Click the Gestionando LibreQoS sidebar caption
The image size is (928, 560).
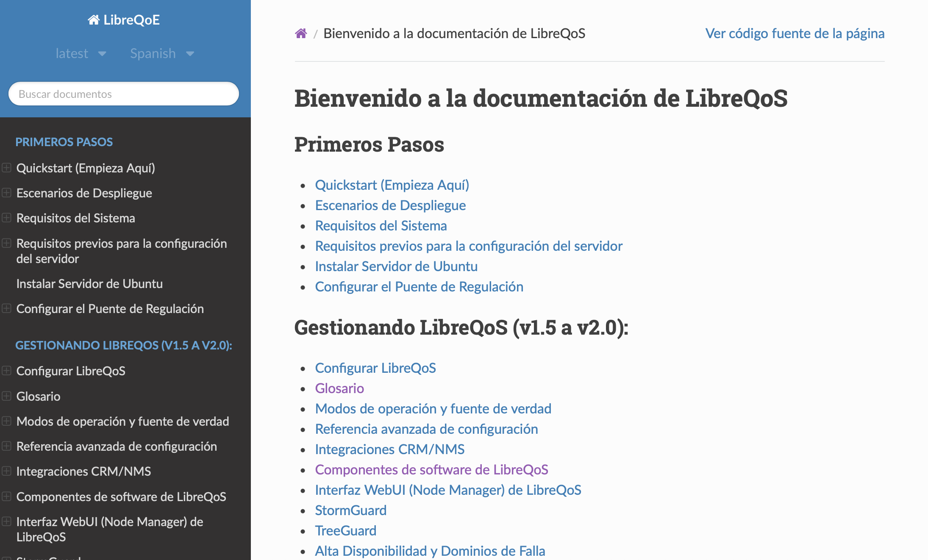[x=124, y=345]
